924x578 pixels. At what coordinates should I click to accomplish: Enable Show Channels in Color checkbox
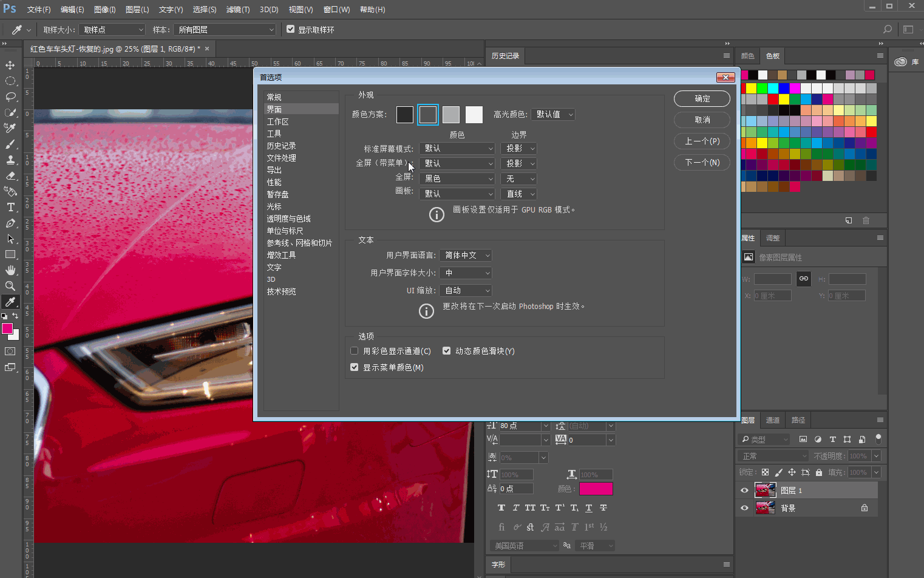(x=355, y=351)
